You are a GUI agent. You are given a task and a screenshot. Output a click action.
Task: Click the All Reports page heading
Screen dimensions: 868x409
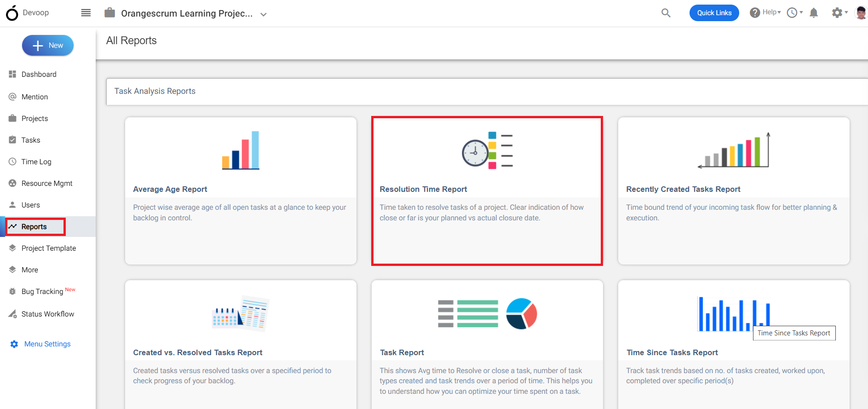pyautogui.click(x=132, y=40)
